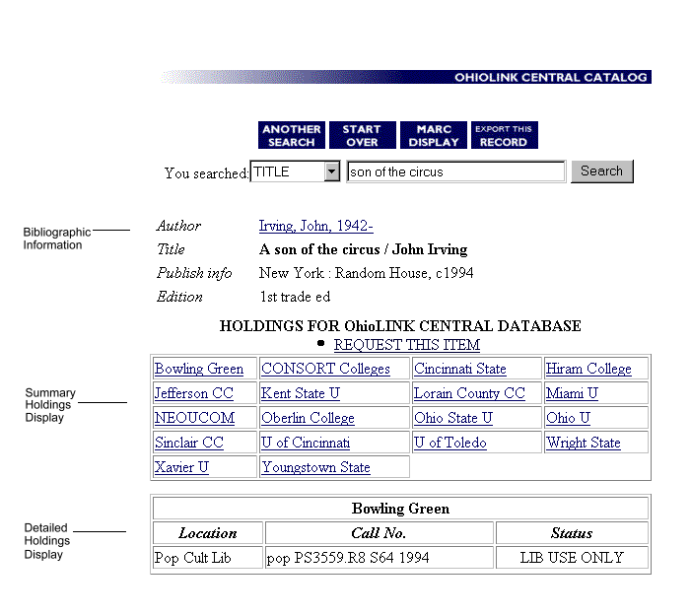Viewport: 691px width, 616px height.
Task: Open Jefferson CC holdings link
Action: (194, 393)
